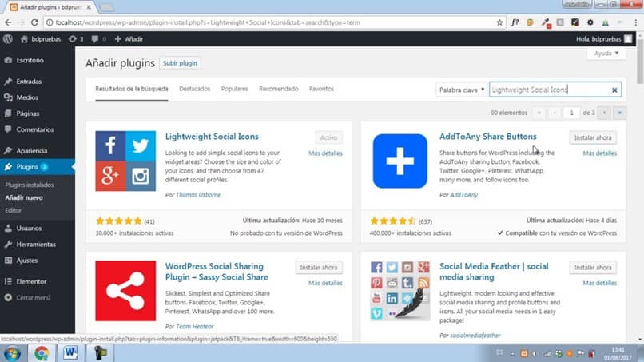Open author Thomas Usborne link
644x362 pixels.
pos(198,195)
